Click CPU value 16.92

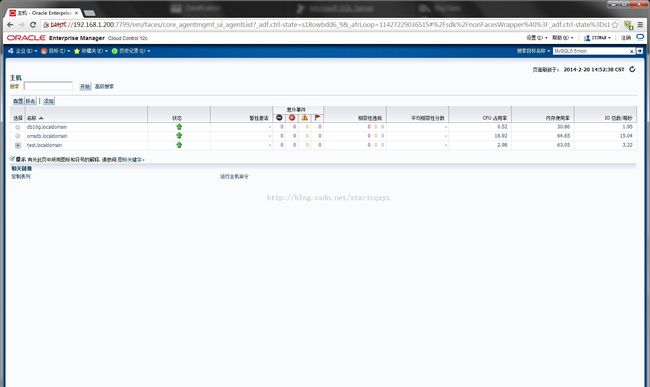[501, 136]
